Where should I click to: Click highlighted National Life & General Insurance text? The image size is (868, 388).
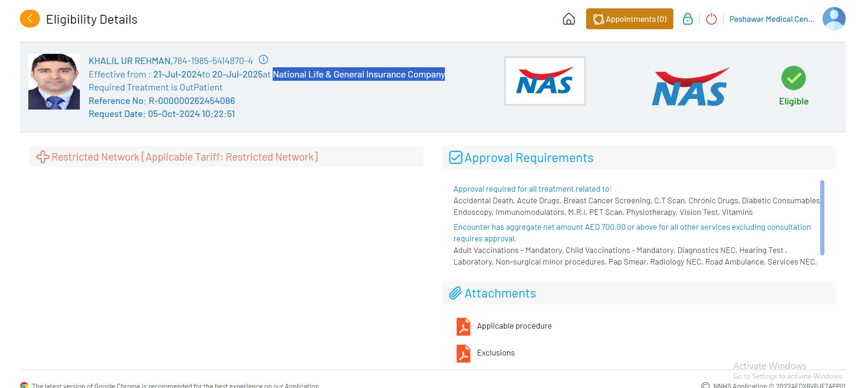click(358, 75)
